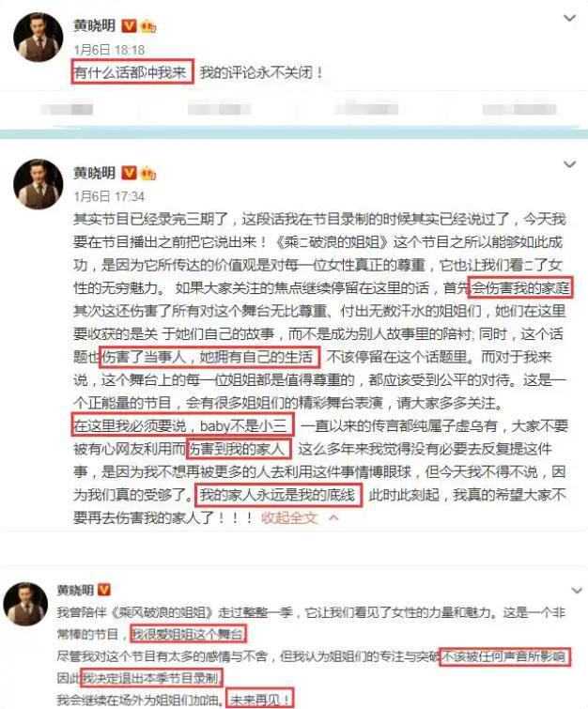Open options chevron on the 18:18 post
The height and width of the screenshot is (709, 588).
click(x=569, y=18)
